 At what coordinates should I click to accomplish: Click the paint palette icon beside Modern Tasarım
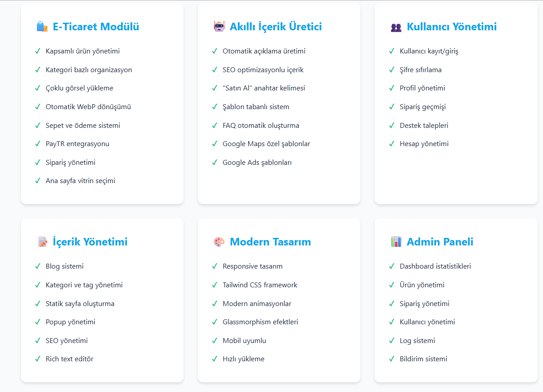219,242
